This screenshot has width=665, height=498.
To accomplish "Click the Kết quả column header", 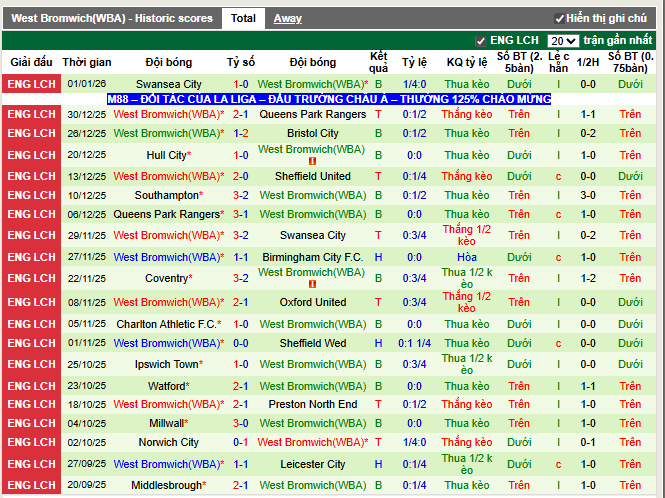I will (378, 62).
